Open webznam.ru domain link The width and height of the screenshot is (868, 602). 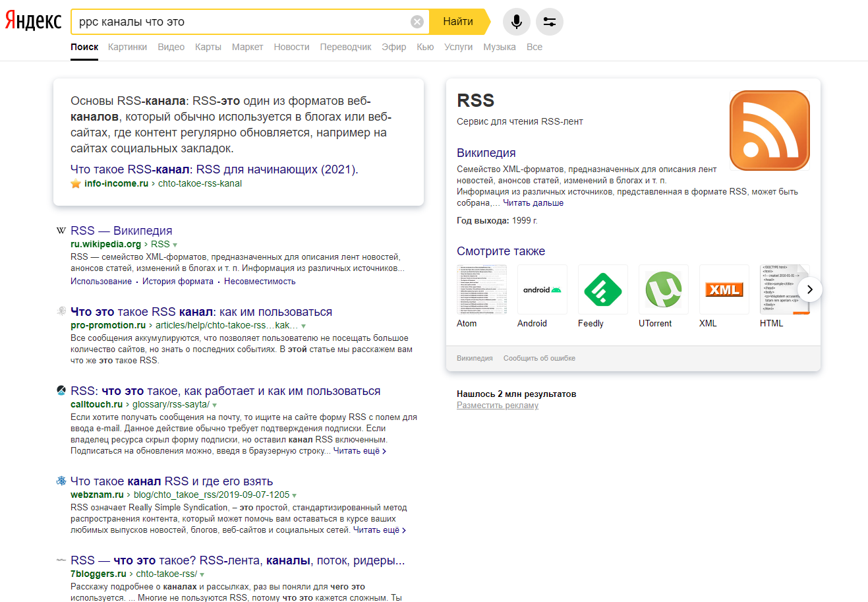97,495
